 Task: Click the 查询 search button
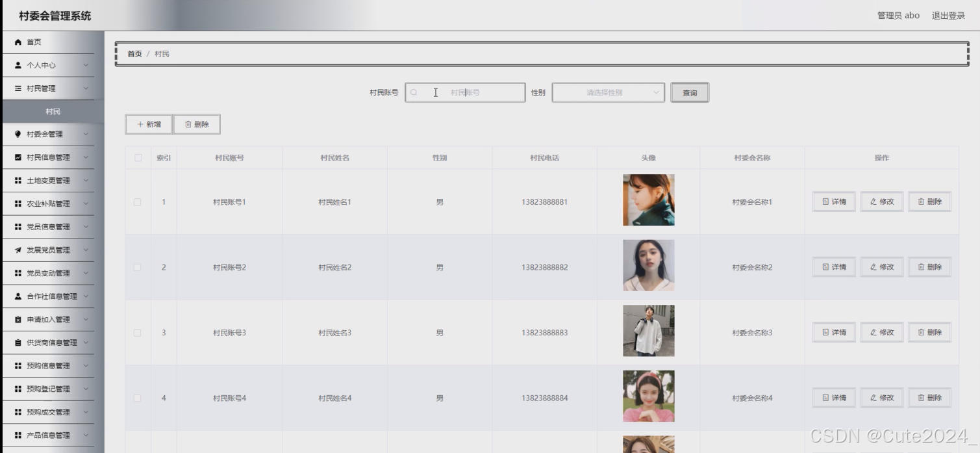click(690, 92)
